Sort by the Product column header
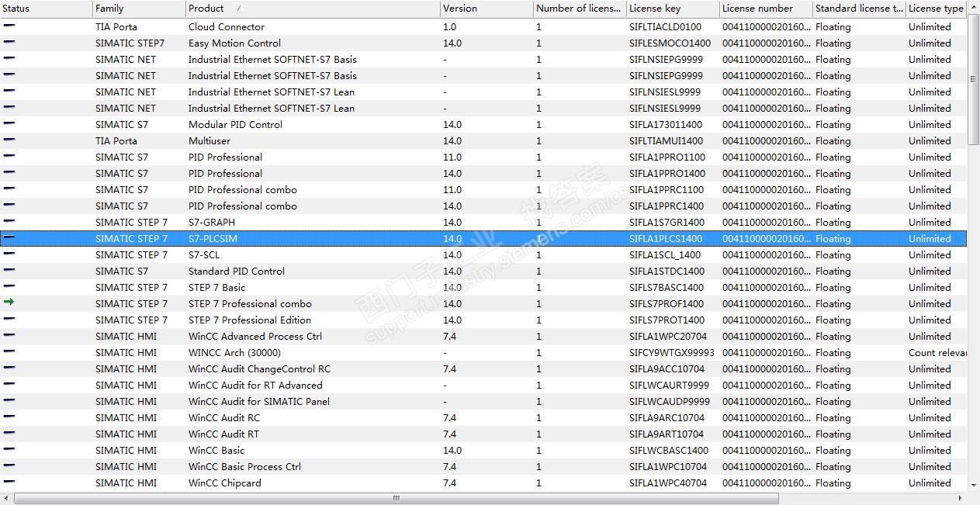Screen dimensions: 980x505 point(313,9)
